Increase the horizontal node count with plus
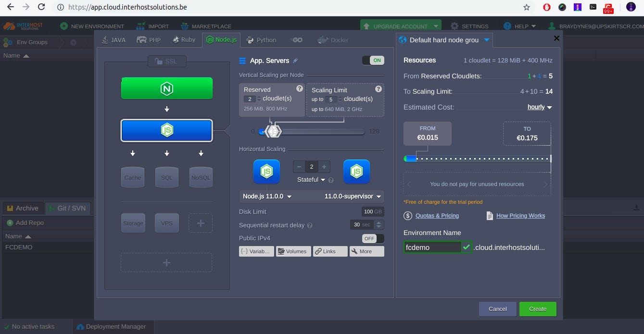Screen dimensions: 644x334 pyautogui.click(x=324, y=167)
